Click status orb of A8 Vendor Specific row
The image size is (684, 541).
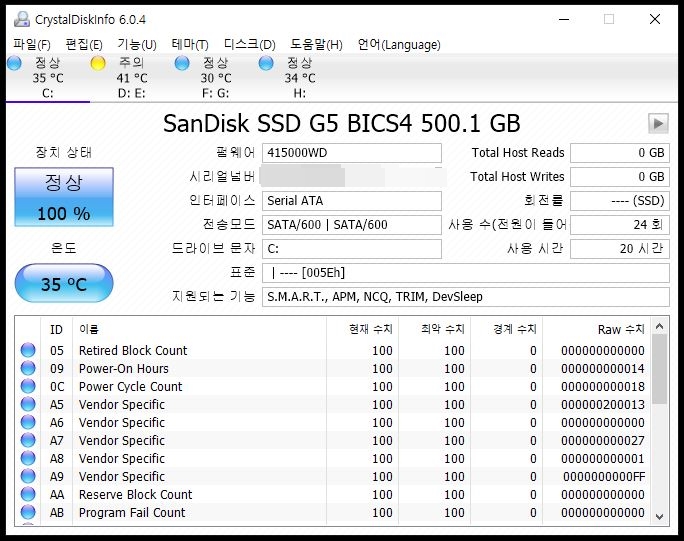tap(28, 458)
